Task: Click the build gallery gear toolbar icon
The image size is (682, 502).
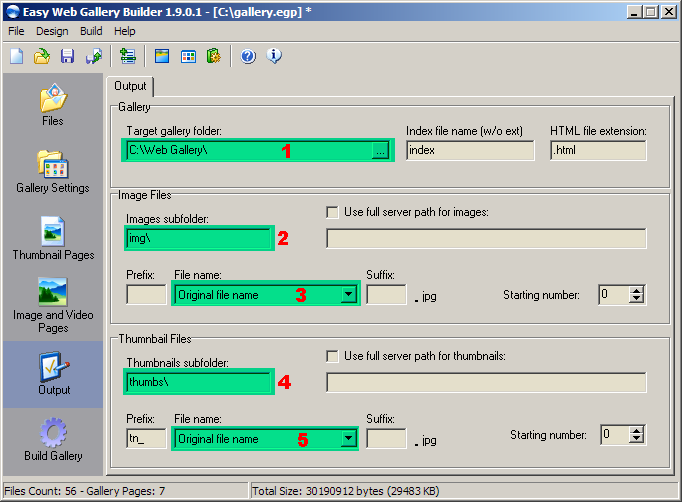Action: (x=214, y=57)
